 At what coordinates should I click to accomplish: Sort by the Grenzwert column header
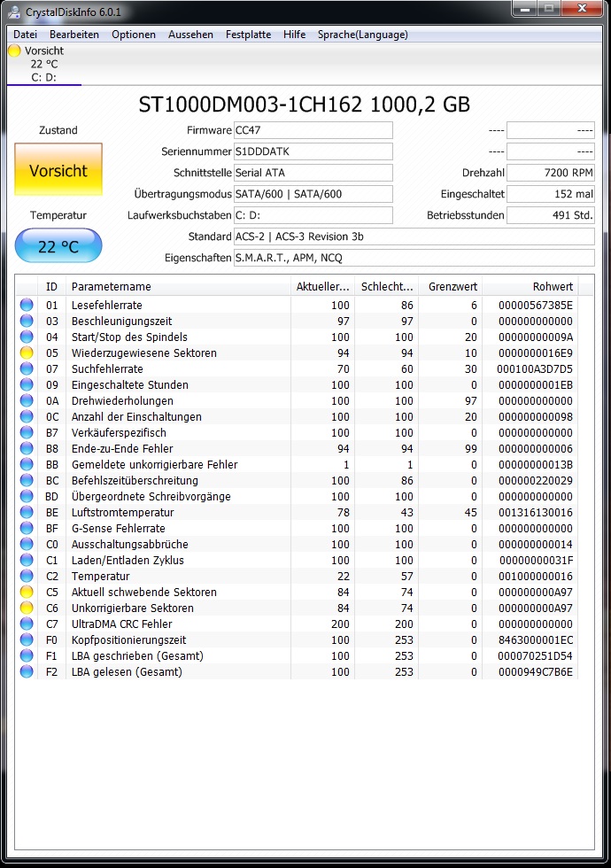pos(451,287)
